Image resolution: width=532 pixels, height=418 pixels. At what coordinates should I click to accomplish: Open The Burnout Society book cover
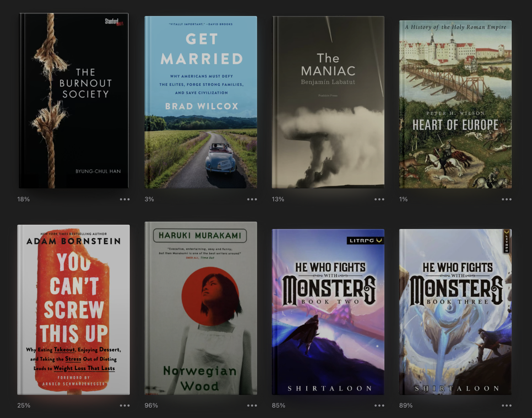pyautogui.click(x=73, y=101)
